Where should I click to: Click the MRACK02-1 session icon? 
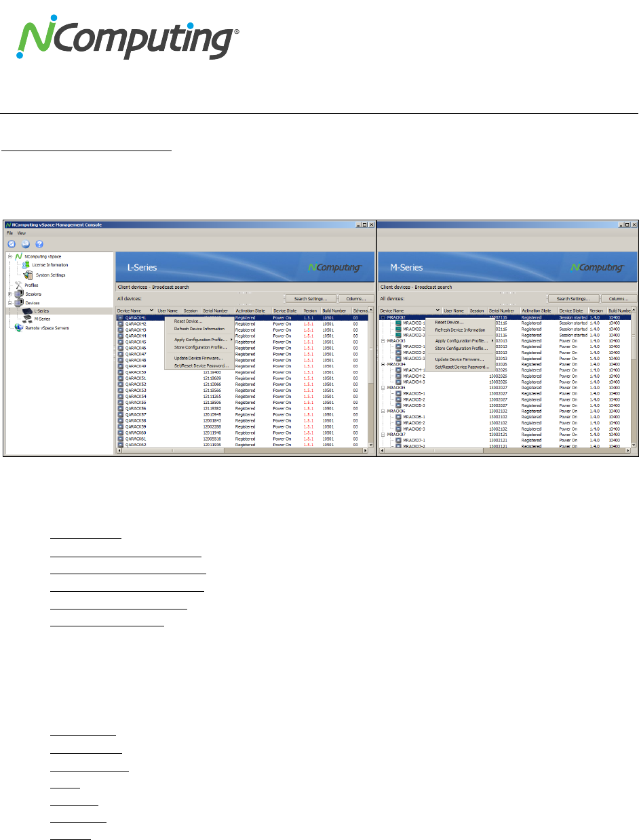tap(398, 323)
